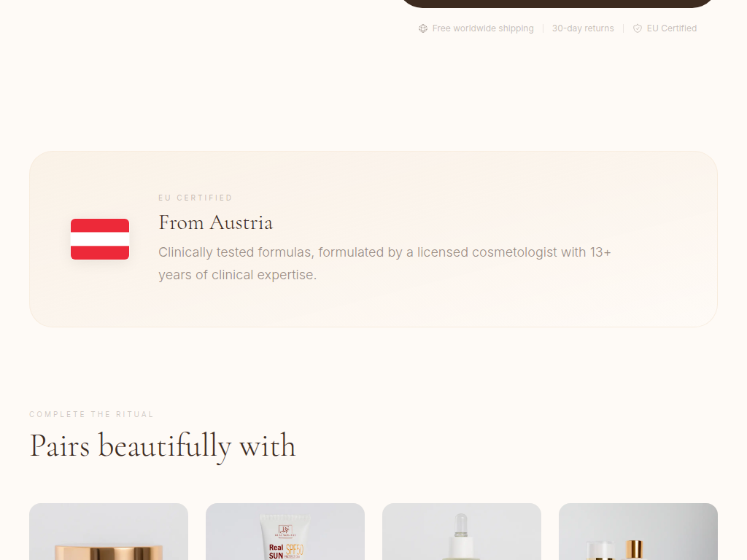
Task: Open the Real SUN SPF50 product card
Action: pyautogui.click(x=285, y=532)
